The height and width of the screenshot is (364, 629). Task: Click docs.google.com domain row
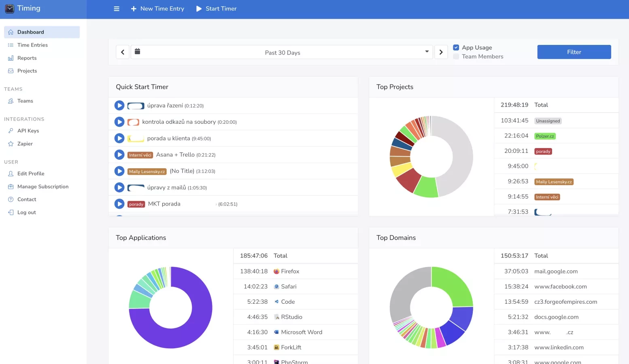pos(557,317)
